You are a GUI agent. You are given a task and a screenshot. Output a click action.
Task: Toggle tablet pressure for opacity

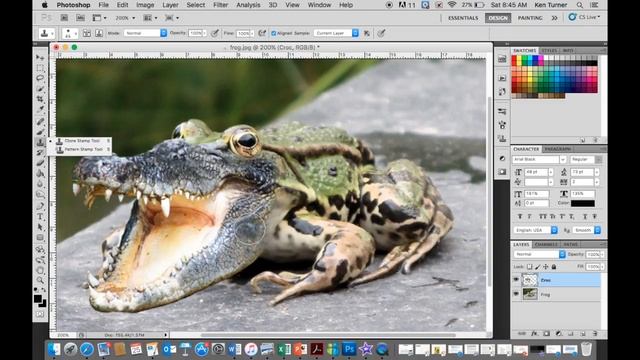point(215,33)
